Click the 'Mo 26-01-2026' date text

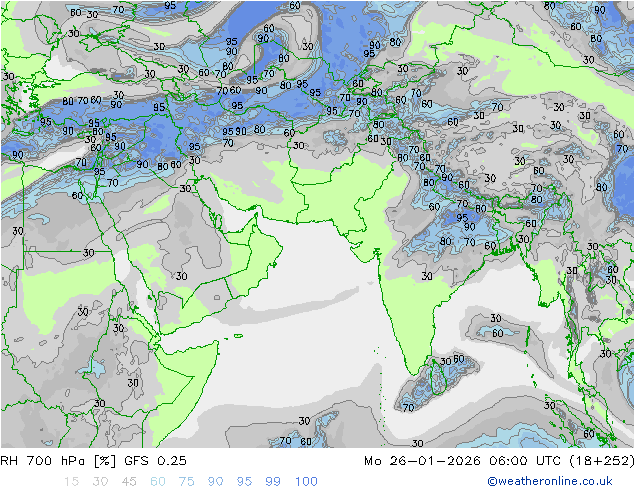pyautogui.click(x=422, y=460)
